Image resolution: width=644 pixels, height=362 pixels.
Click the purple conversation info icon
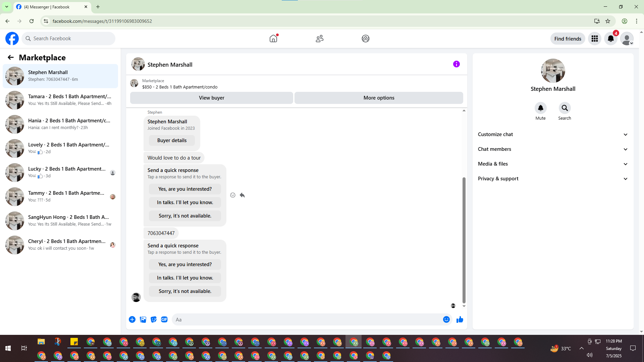click(456, 64)
